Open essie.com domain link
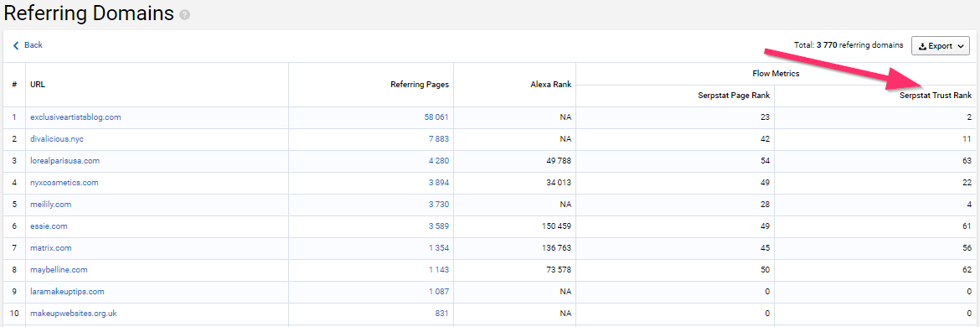The width and height of the screenshot is (980, 327). pyautogui.click(x=49, y=226)
